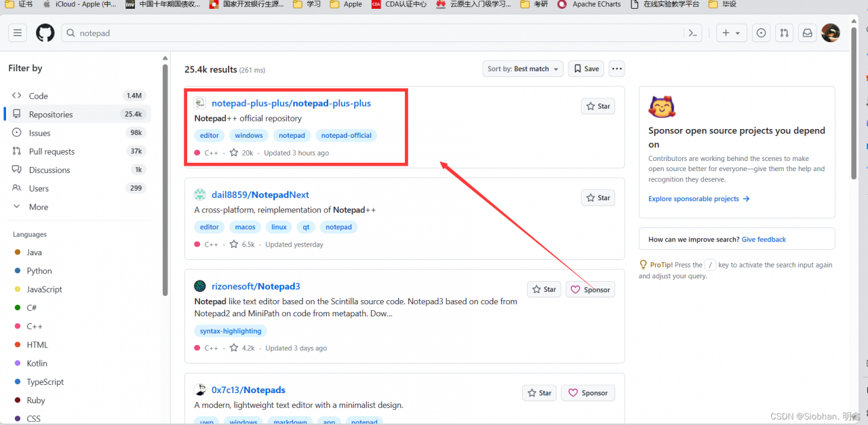This screenshot has width=868, height=425.
Task: Open the create new plus dropdown
Action: click(732, 33)
